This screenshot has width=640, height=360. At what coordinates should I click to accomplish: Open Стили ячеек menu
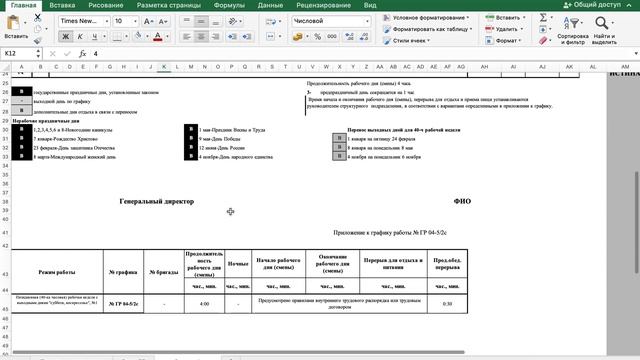coord(406,40)
